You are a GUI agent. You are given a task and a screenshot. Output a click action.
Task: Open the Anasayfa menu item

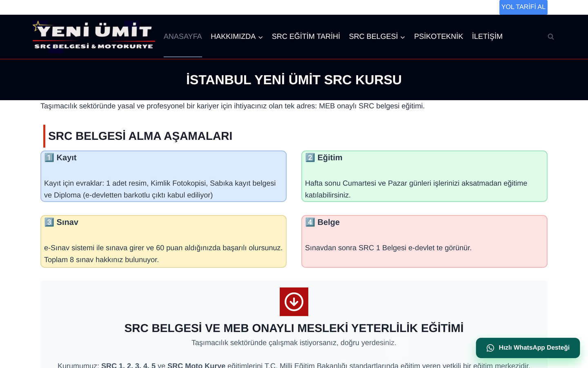pyautogui.click(x=183, y=36)
